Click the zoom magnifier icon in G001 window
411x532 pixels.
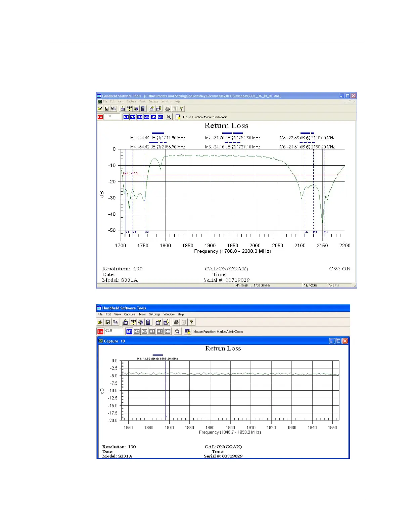pyautogui.click(x=169, y=117)
